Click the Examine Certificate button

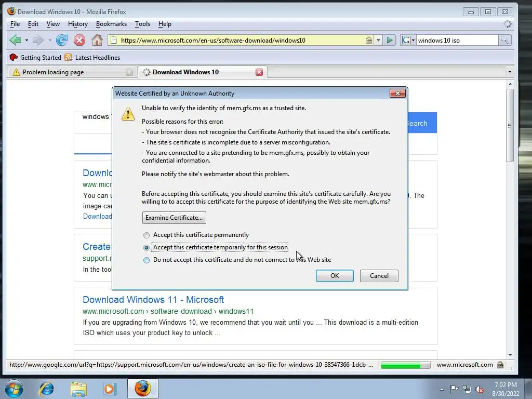point(174,218)
